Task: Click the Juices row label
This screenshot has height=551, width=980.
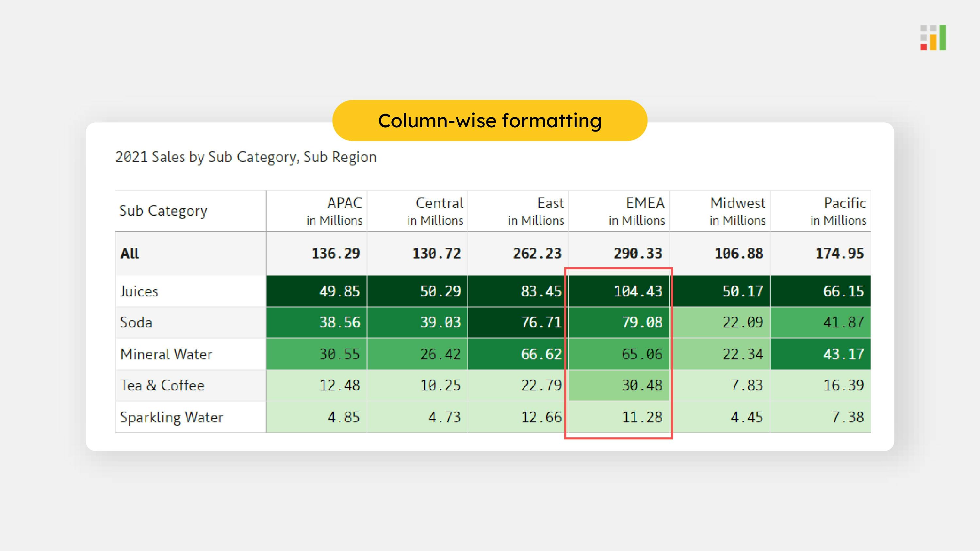Action: pyautogui.click(x=139, y=291)
